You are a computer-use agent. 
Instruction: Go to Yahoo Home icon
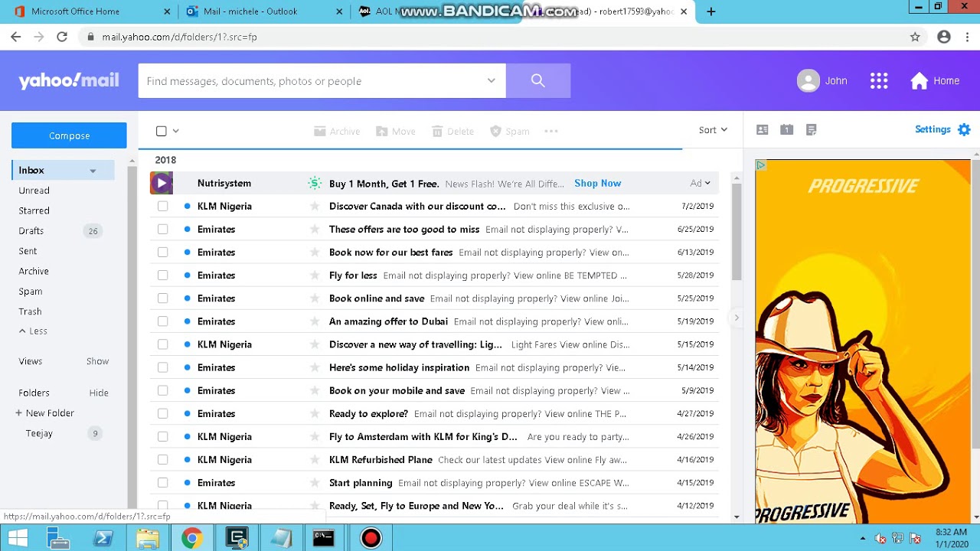coord(919,81)
